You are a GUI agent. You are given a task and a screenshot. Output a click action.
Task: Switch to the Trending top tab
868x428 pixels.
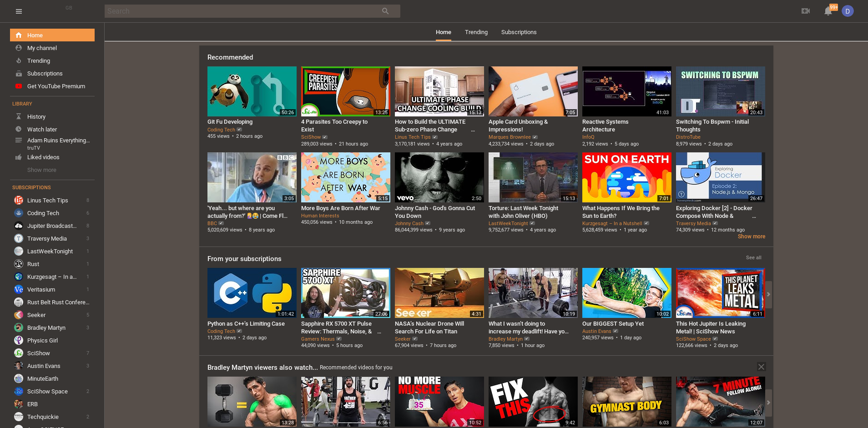[x=476, y=32]
